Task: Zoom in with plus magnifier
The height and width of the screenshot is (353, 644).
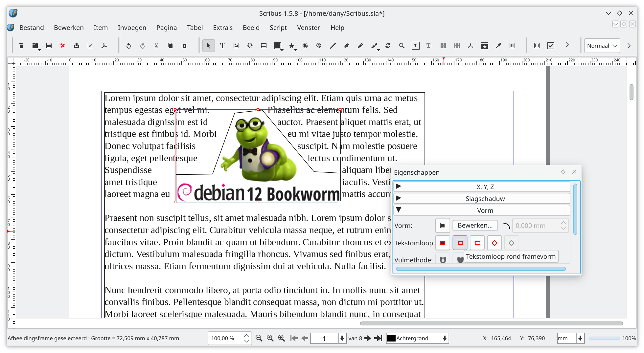Action: [x=282, y=338]
